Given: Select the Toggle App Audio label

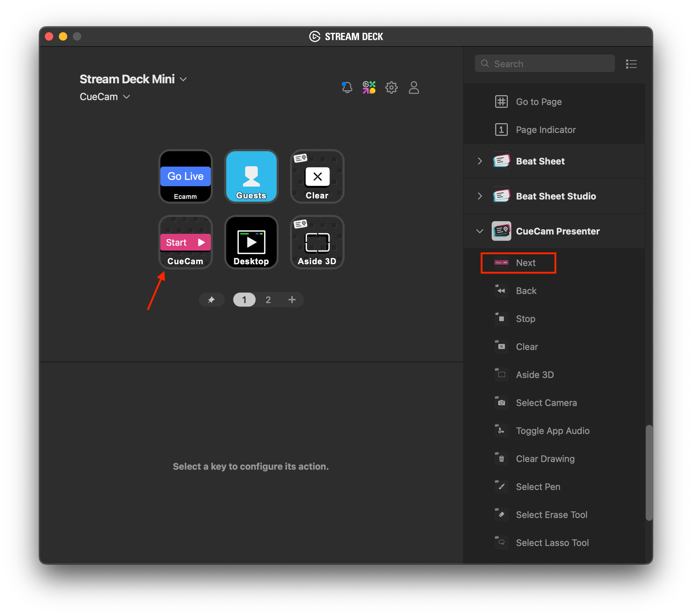Looking at the screenshot, I should tap(553, 430).
